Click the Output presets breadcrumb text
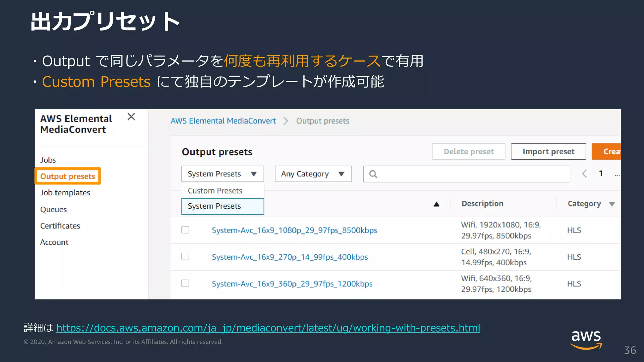Viewport: 644px width, 362px height. [x=323, y=121]
